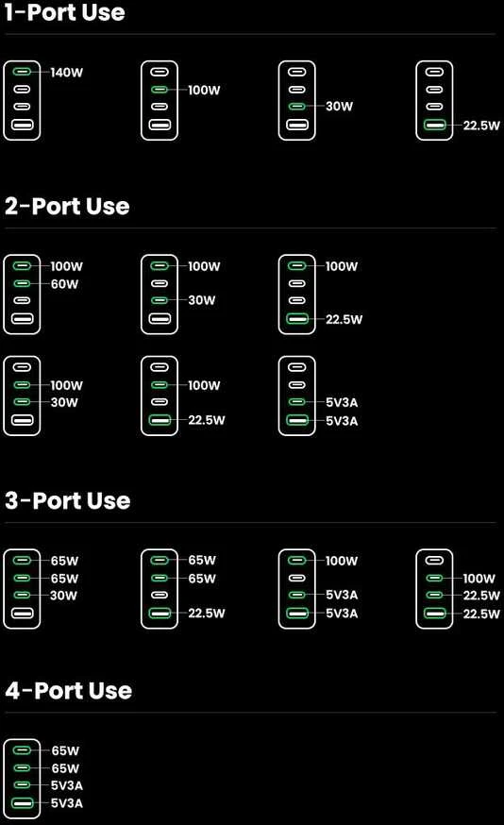
Task: Click the 3-Port Use heading
Action: pos(67,500)
